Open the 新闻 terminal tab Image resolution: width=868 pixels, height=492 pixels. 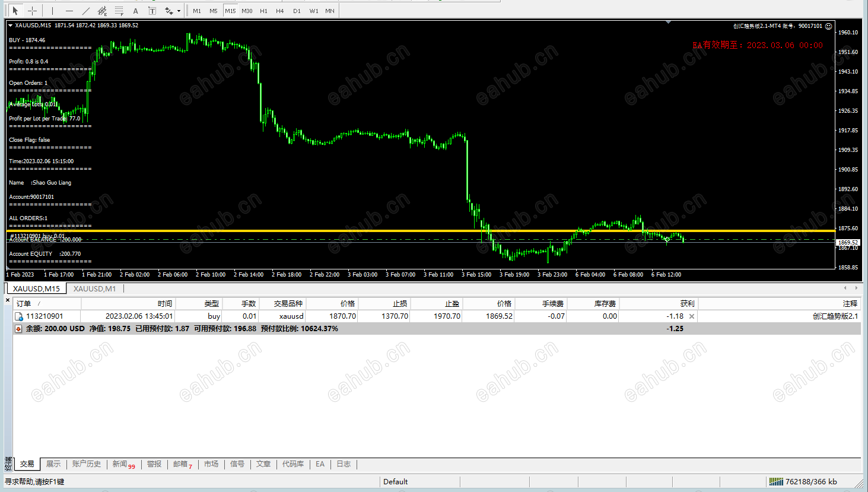point(123,464)
